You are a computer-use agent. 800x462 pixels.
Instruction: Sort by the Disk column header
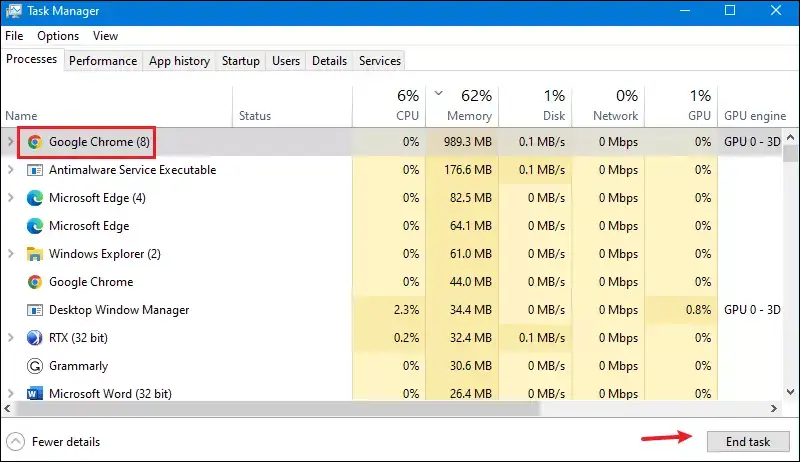[x=535, y=107]
